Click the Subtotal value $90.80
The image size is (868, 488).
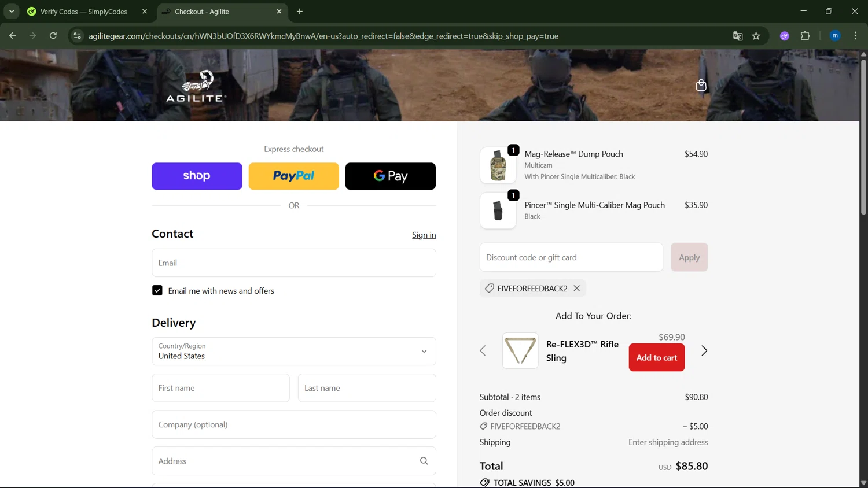[x=696, y=397]
